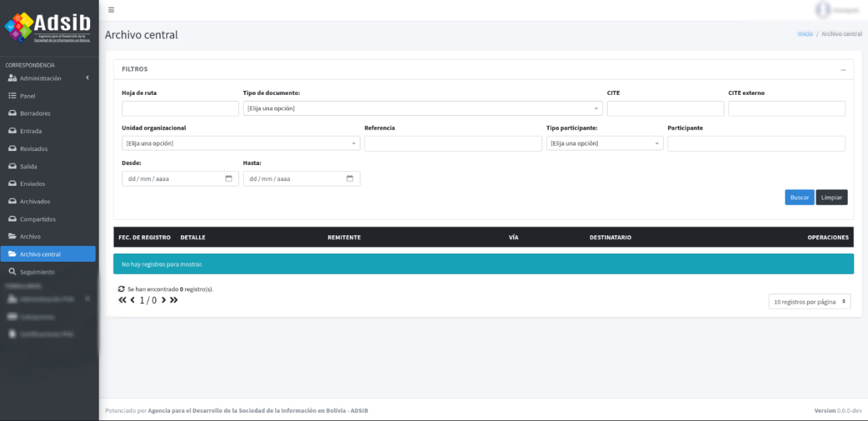Open Seguimiento in the sidebar
Screen dimensions: 868x421
coord(37,272)
